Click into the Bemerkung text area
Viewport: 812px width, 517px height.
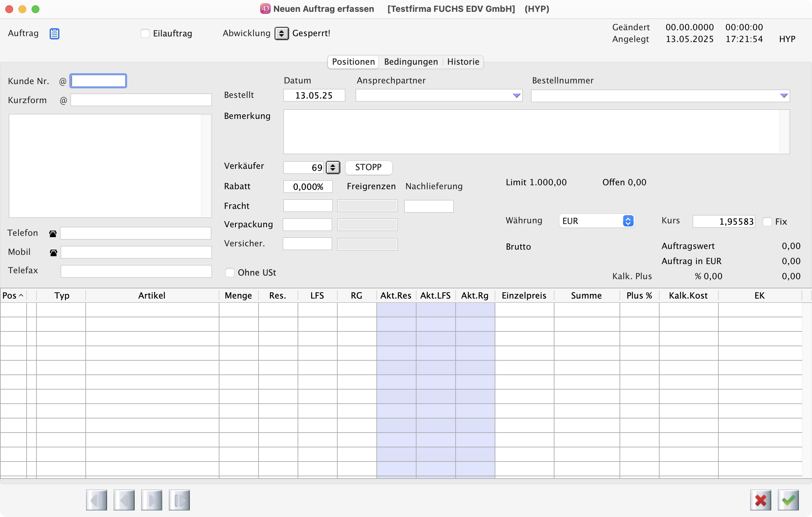(x=531, y=131)
